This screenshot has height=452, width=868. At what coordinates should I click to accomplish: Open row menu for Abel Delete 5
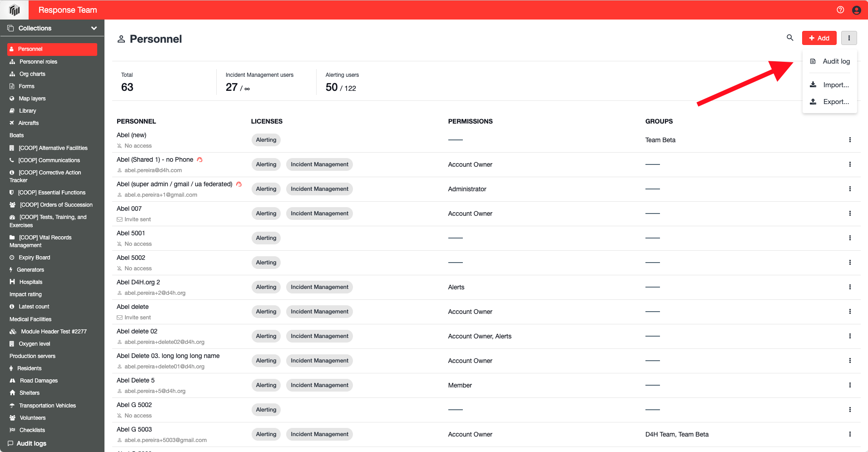click(850, 385)
